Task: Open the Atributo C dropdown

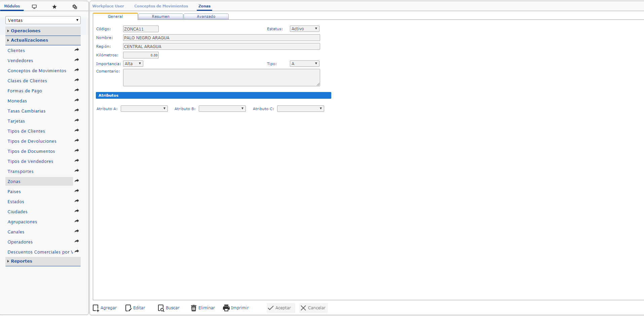Action: (x=301, y=108)
